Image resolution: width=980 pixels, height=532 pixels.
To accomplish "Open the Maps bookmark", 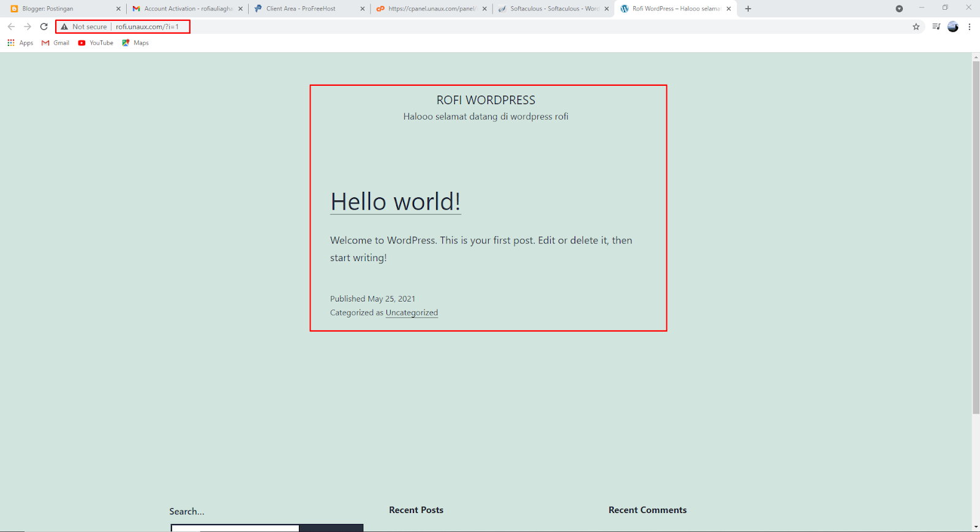I will (x=135, y=43).
